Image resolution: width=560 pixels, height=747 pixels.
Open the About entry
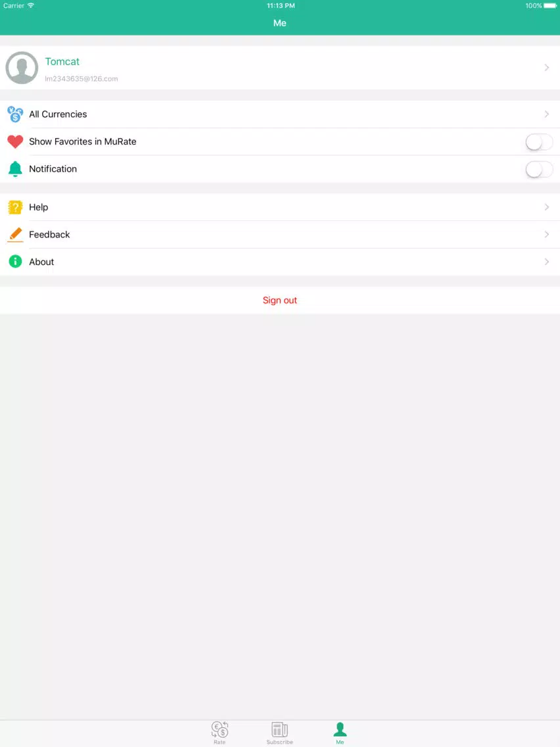pyautogui.click(x=280, y=262)
